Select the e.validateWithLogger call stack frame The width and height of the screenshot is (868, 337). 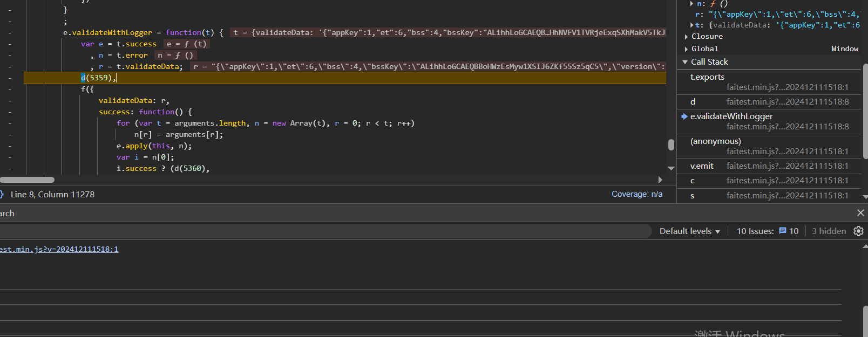coord(769,121)
